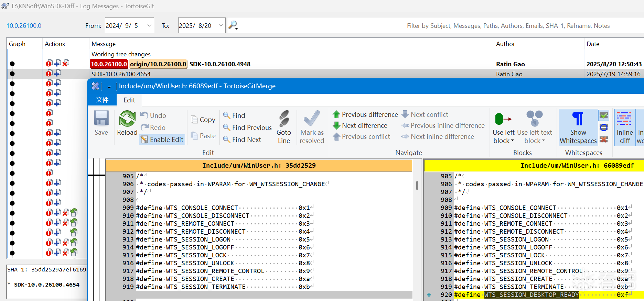Viewport: 644px width, 301px height.
Task: Click the TortoiseGit turtle icon in Log Messages title
Action: [x=5, y=6]
